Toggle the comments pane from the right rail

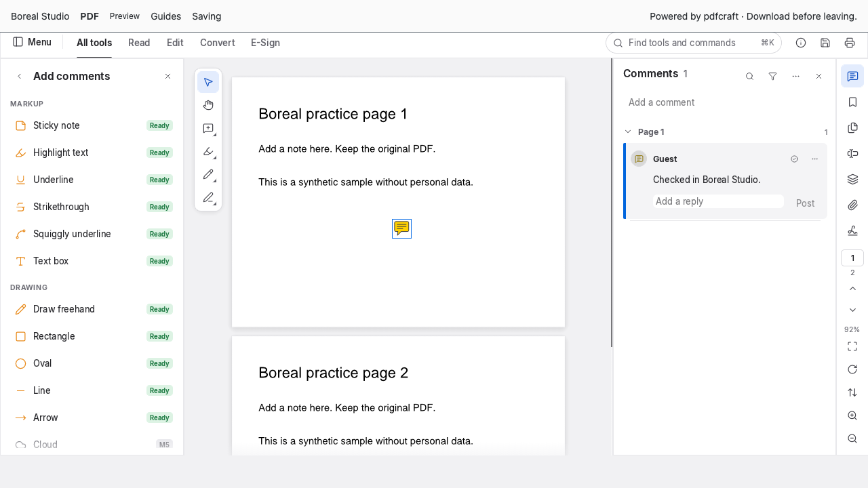pos(852,76)
